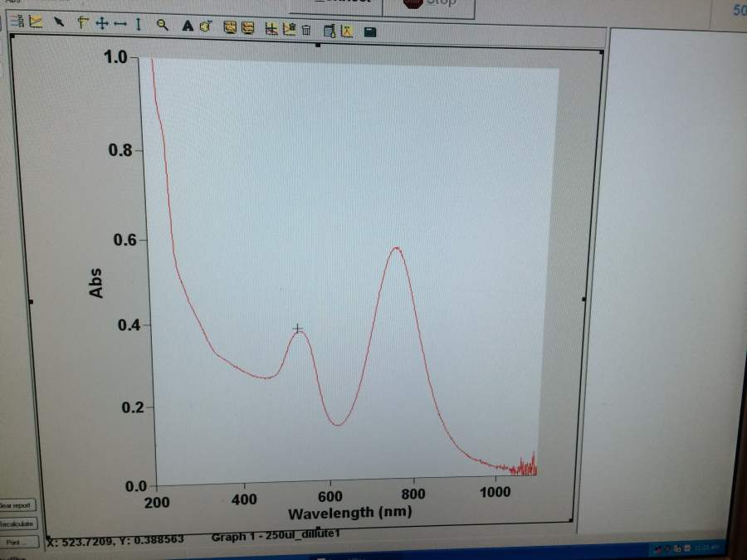This screenshot has height=560, width=747.
Task: Click the 800 tick label on the wavelength axis
Action: tap(413, 494)
